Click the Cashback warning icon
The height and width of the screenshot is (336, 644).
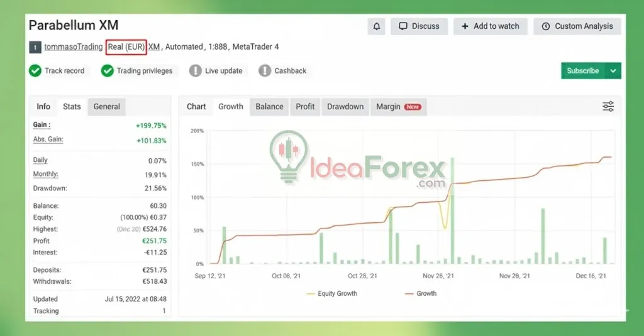265,70
